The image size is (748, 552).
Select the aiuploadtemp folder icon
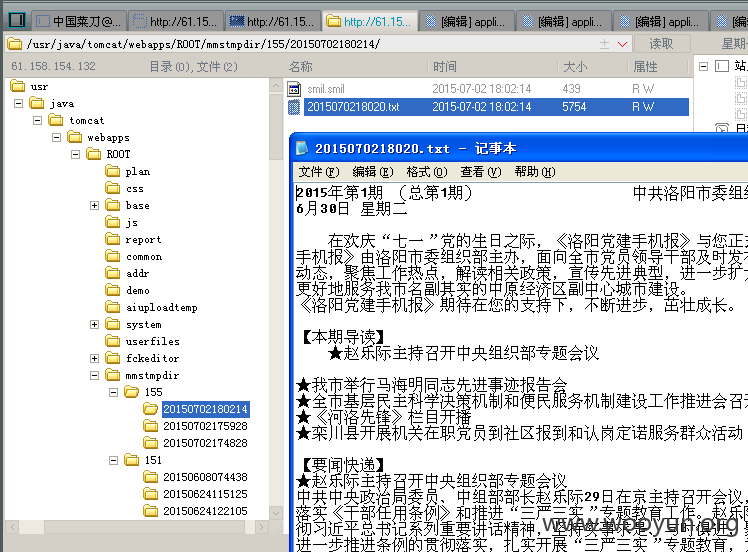click(113, 307)
